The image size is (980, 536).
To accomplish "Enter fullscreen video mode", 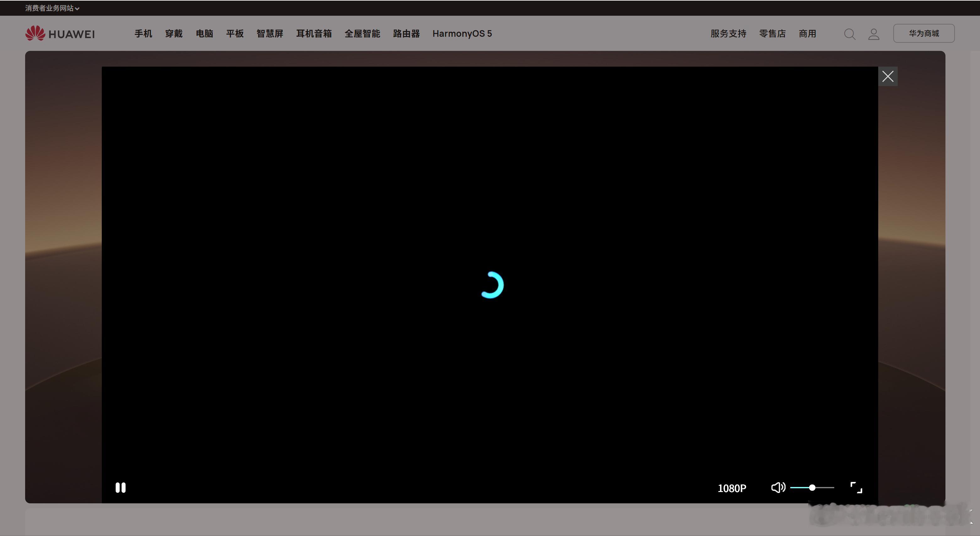I will (856, 487).
